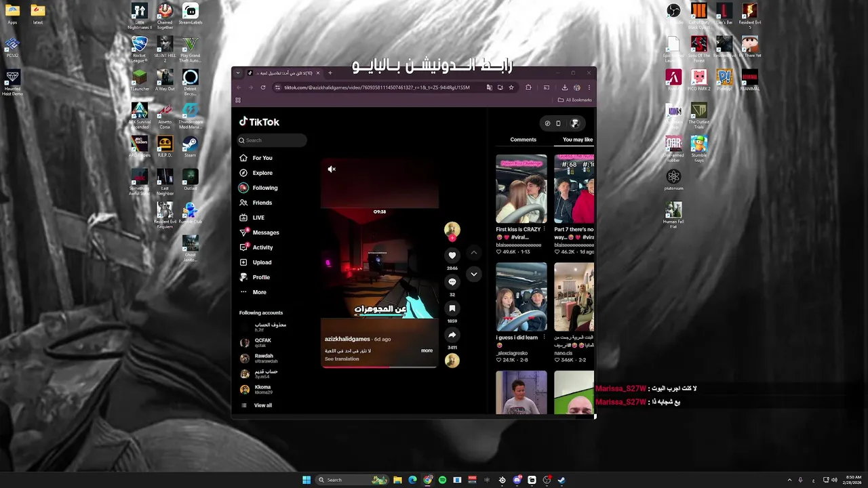Open i guess i did learn video
The width and height of the screenshot is (868, 488).
[x=521, y=297]
